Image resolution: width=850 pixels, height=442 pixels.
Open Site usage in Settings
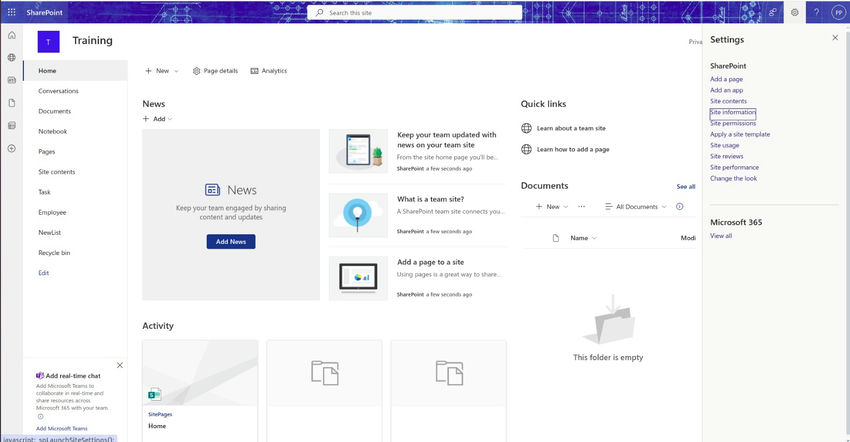(724, 145)
